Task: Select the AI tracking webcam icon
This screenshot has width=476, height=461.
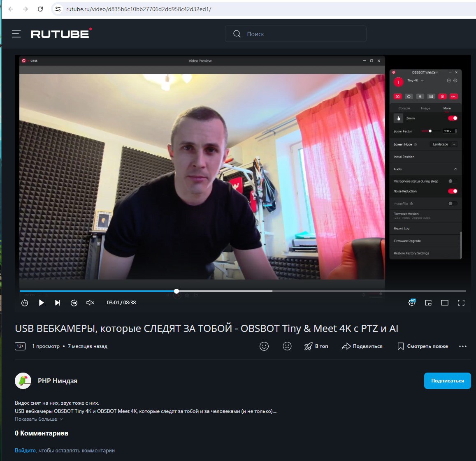Action: [442, 96]
